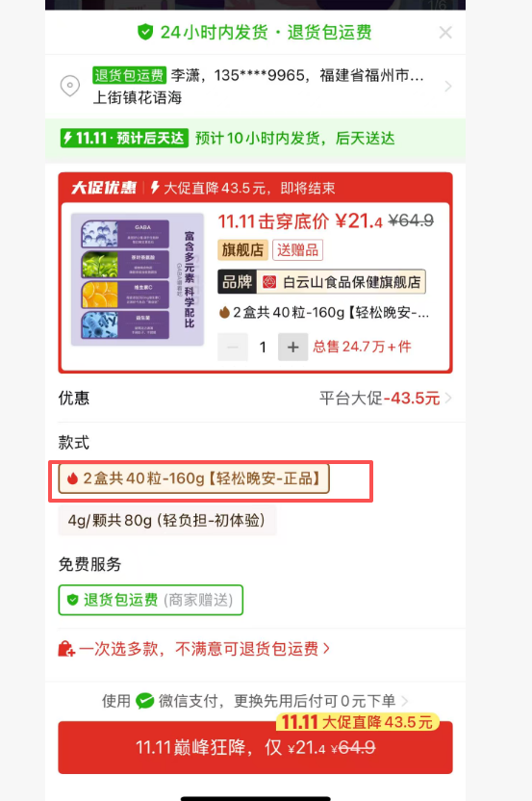Expand the 平台大促 -43.5元 discount details
Image resolution: width=532 pixels, height=801 pixels.
(x=386, y=398)
